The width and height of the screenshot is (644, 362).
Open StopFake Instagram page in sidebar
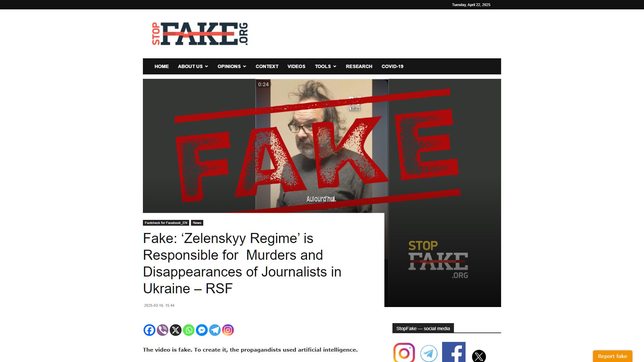pos(404,353)
